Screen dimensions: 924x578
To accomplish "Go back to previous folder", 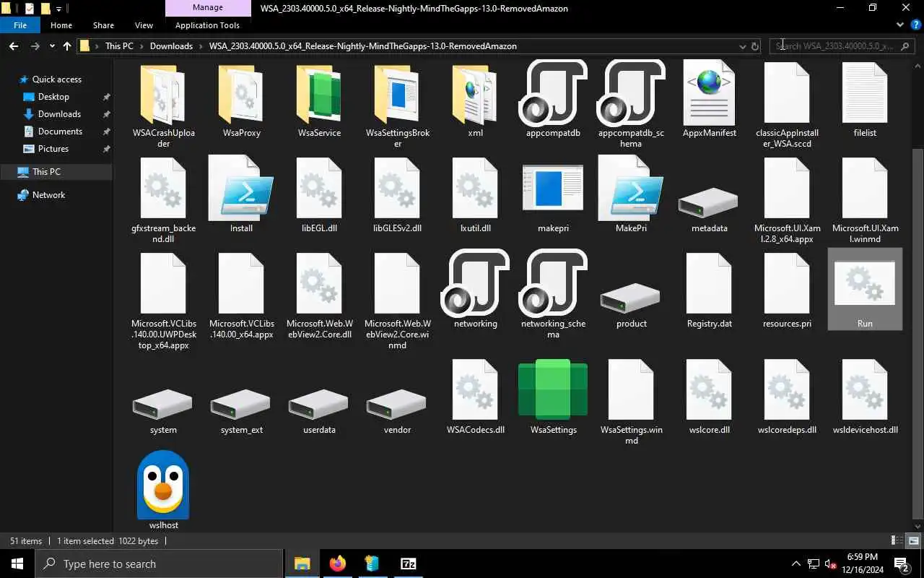I will point(13,46).
